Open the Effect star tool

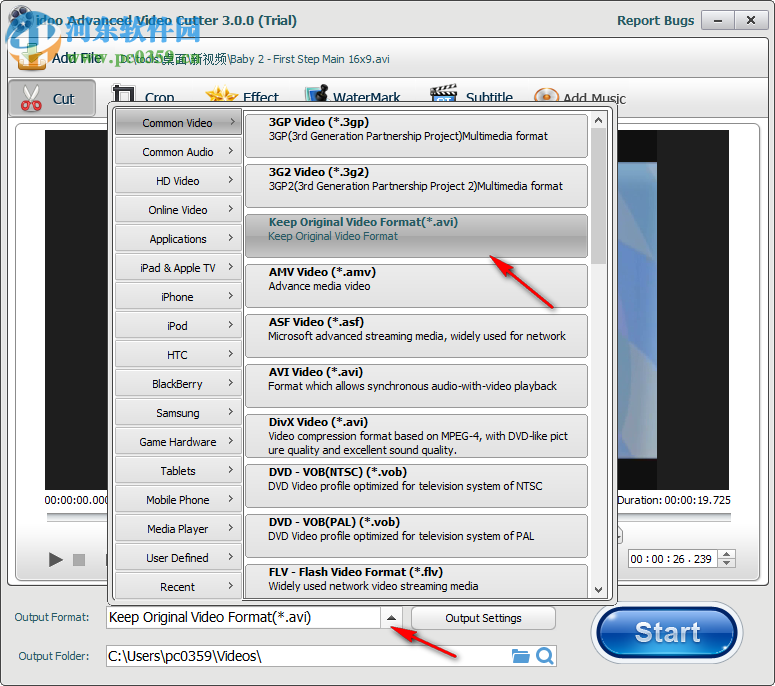(x=242, y=94)
